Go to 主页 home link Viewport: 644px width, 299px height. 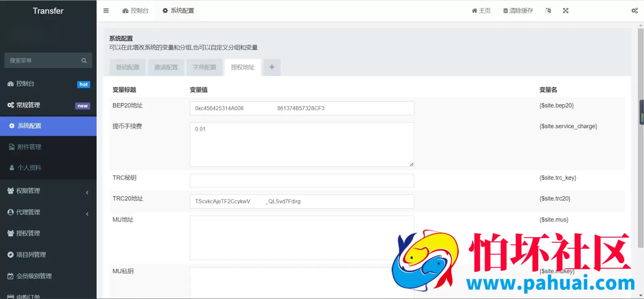click(481, 11)
